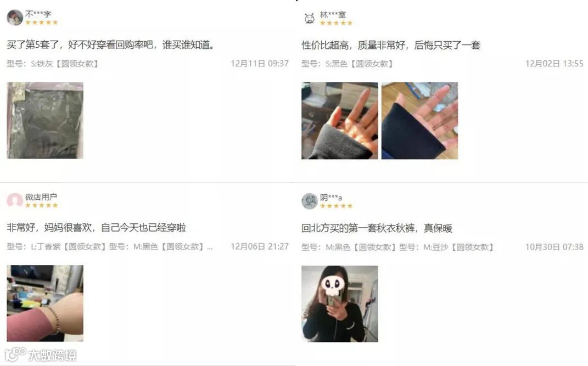
Task: Open first hand with gray sleeve photo
Action: (x=340, y=121)
